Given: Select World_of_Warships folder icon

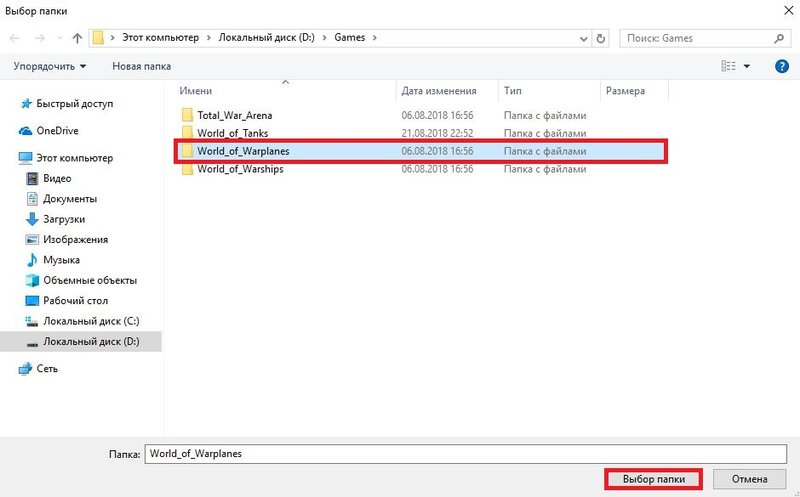Looking at the screenshot, I should [x=187, y=169].
